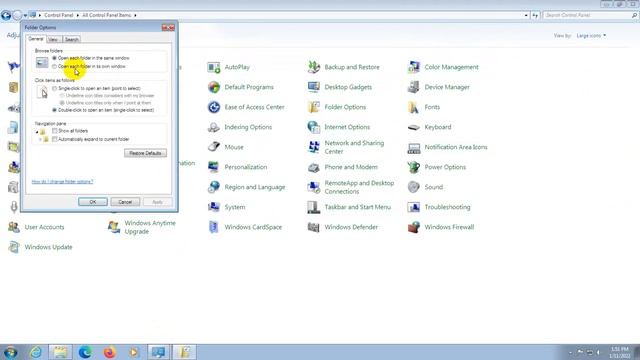Click the Restore Defaults button
The image size is (640, 360).
(x=145, y=153)
